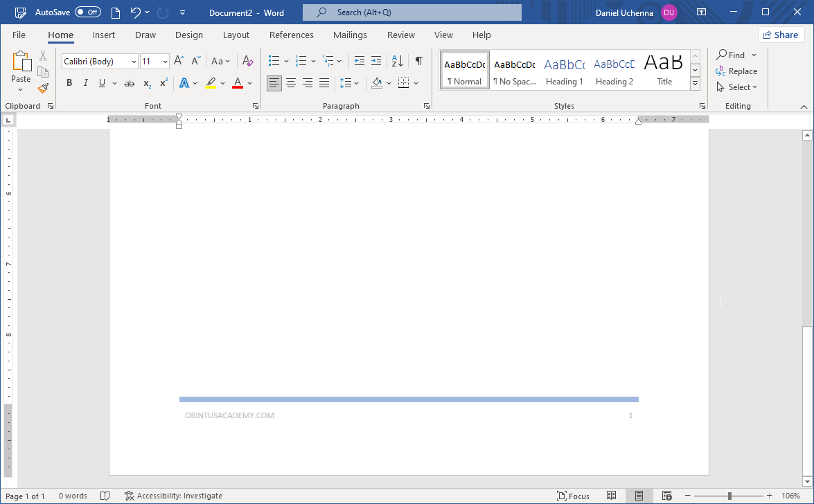
Task: Enable center paragraph alignment
Action: click(x=291, y=82)
